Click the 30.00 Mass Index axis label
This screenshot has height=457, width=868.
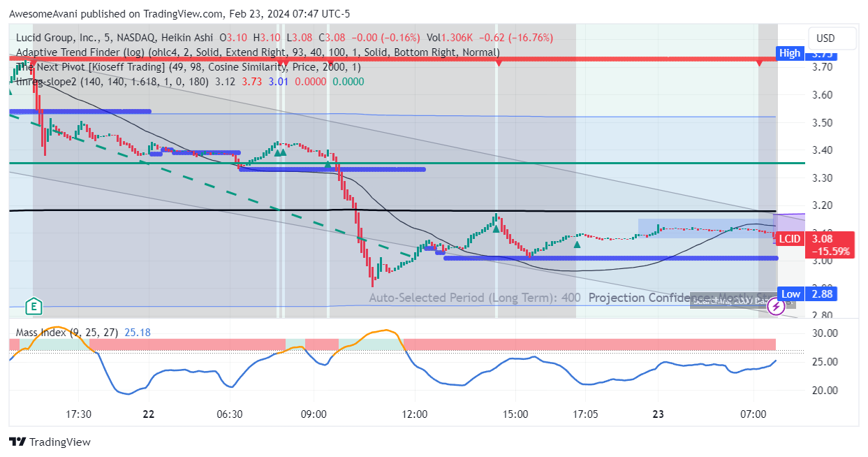pyautogui.click(x=823, y=333)
